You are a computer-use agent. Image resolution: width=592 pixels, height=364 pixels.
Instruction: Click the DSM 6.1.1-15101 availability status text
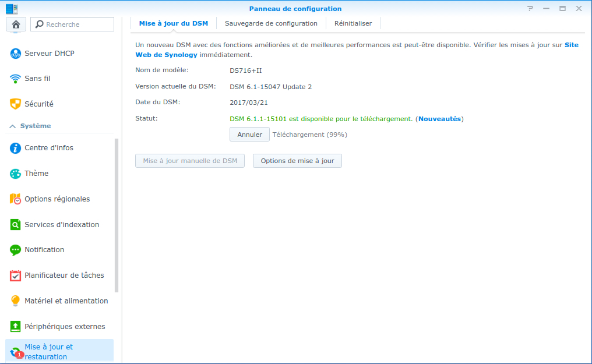(321, 119)
